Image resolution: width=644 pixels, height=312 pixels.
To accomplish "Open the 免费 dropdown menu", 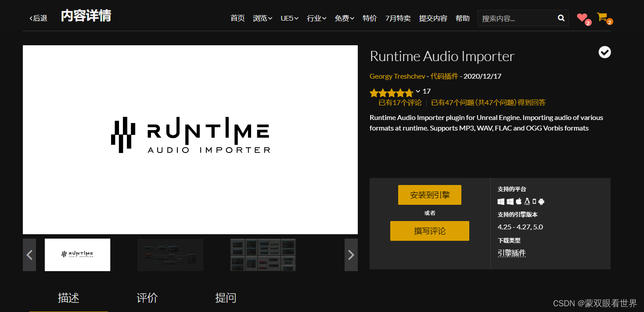I will point(344,18).
